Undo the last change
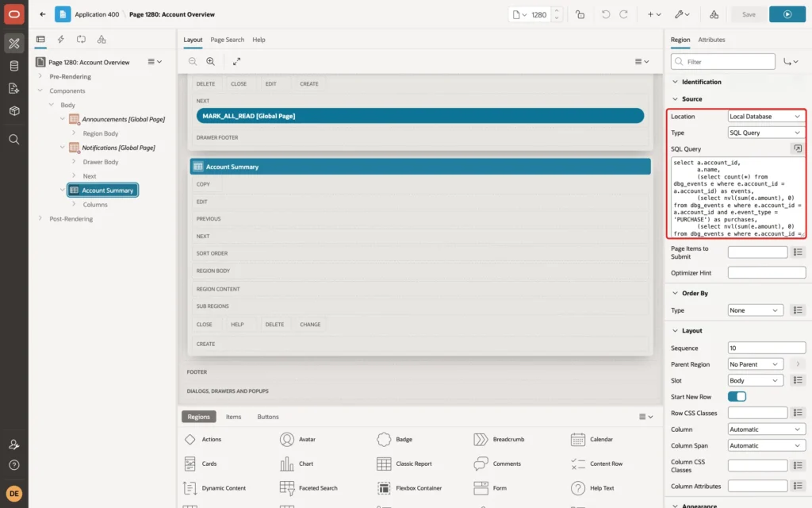The width and height of the screenshot is (812, 508). (x=605, y=14)
